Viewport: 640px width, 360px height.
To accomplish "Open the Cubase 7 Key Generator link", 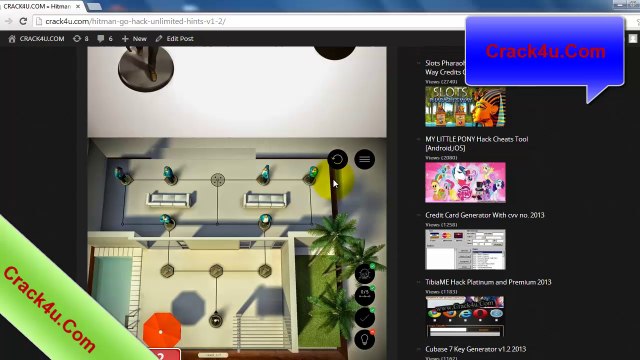I will [476, 349].
